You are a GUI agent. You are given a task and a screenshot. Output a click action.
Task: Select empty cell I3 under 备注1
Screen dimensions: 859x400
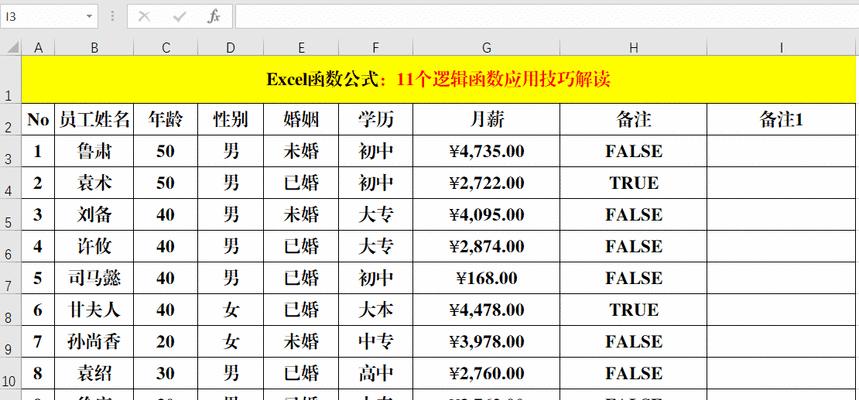point(781,151)
